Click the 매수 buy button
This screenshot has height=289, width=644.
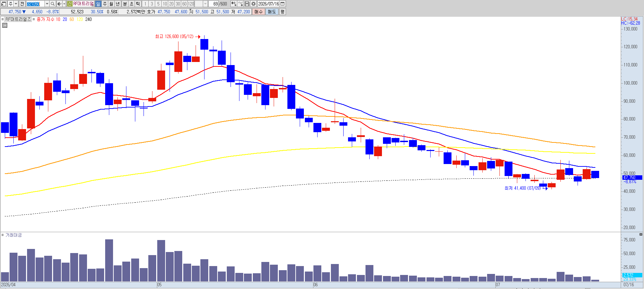(x=259, y=12)
